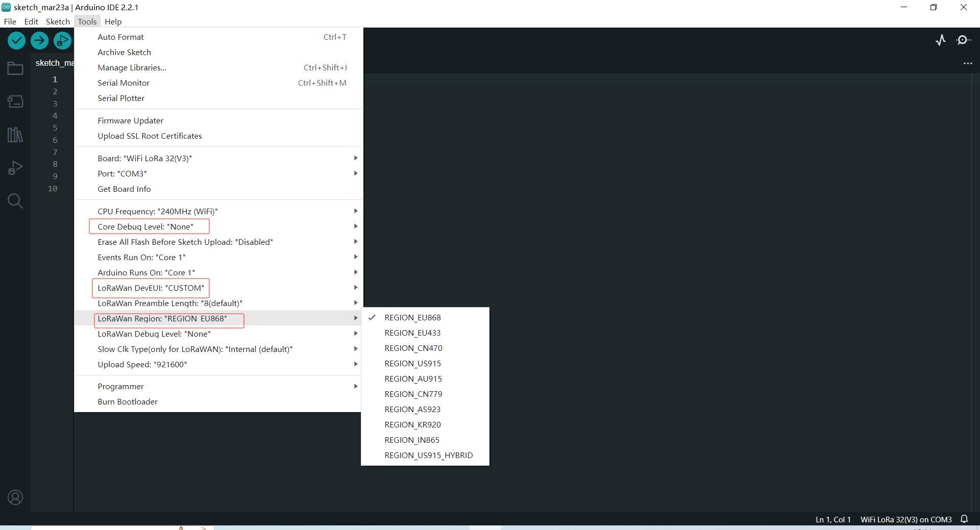Click the Upload arrow button

pos(39,40)
